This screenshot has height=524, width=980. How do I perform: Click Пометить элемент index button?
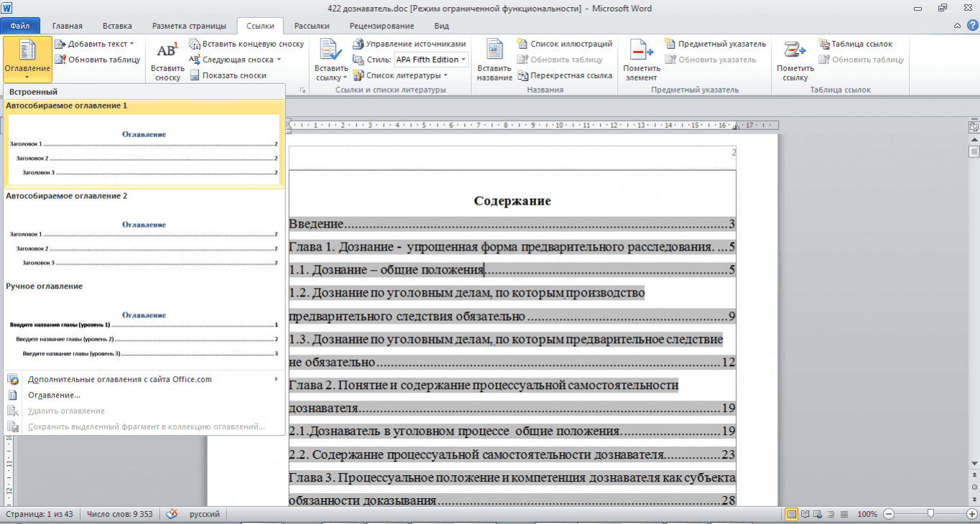(642, 61)
